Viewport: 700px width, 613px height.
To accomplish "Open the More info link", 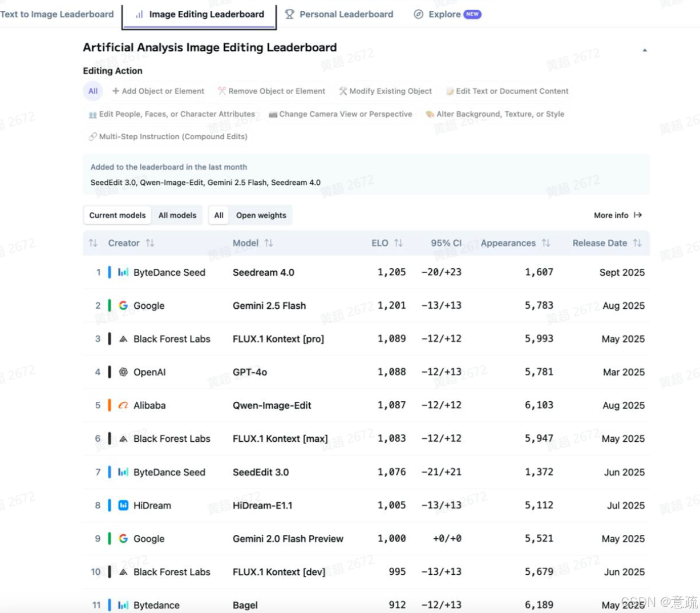I will [618, 215].
